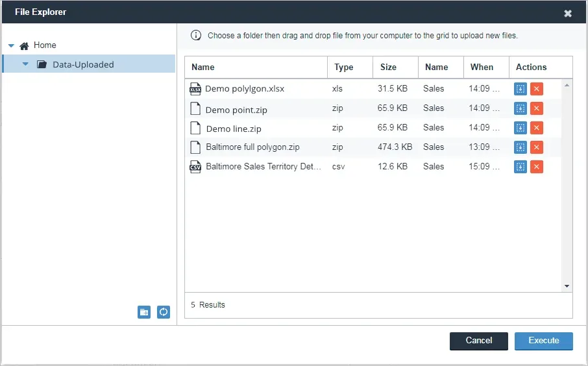Click the Home house icon
The height and width of the screenshot is (366, 588).
[25, 45]
